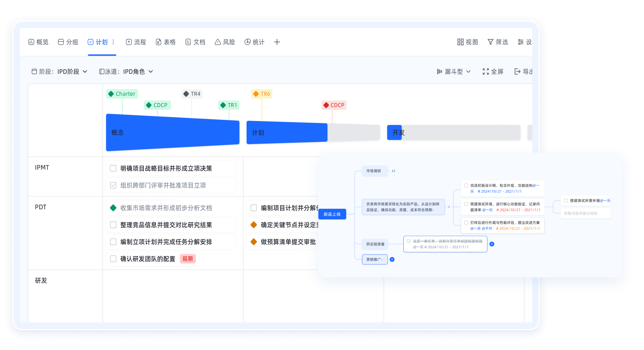Open the 阶段: IPD阶段 dropdown

pos(59,72)
